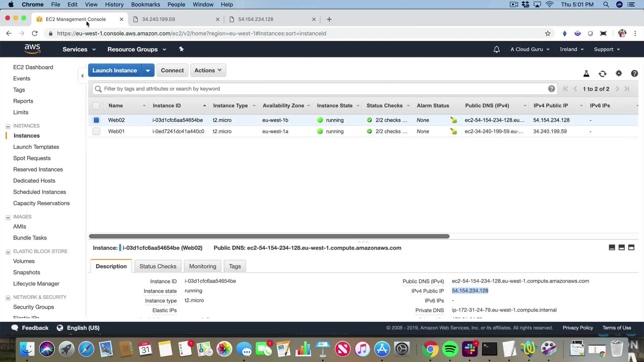Image resolution: width=644 pixels, height=362 pixels.
Task: Click Web02 alarm status icon
Action: pos(453,120)
